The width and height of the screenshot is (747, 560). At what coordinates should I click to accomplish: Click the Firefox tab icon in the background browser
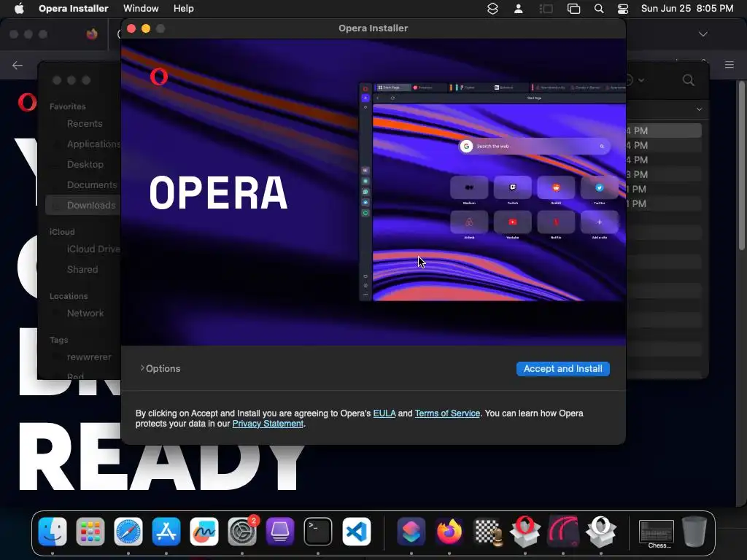pos(92,34)
